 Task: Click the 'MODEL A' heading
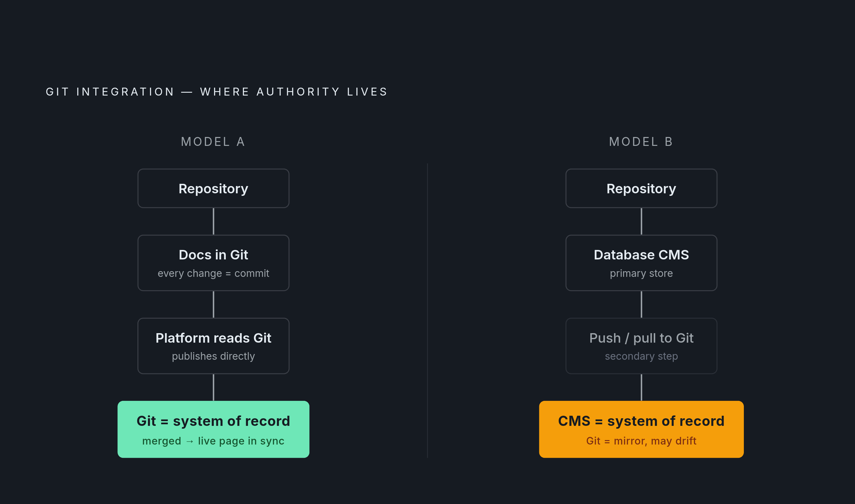click(213, 142)
